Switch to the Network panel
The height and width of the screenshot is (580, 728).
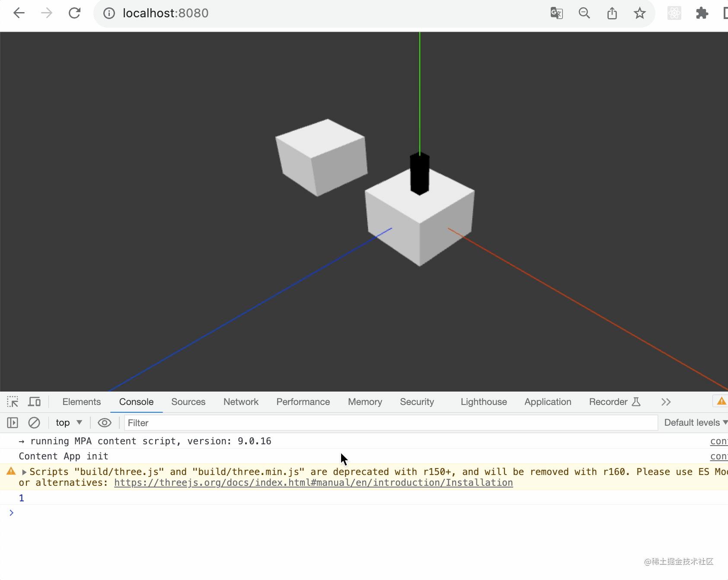coord(241,402)
